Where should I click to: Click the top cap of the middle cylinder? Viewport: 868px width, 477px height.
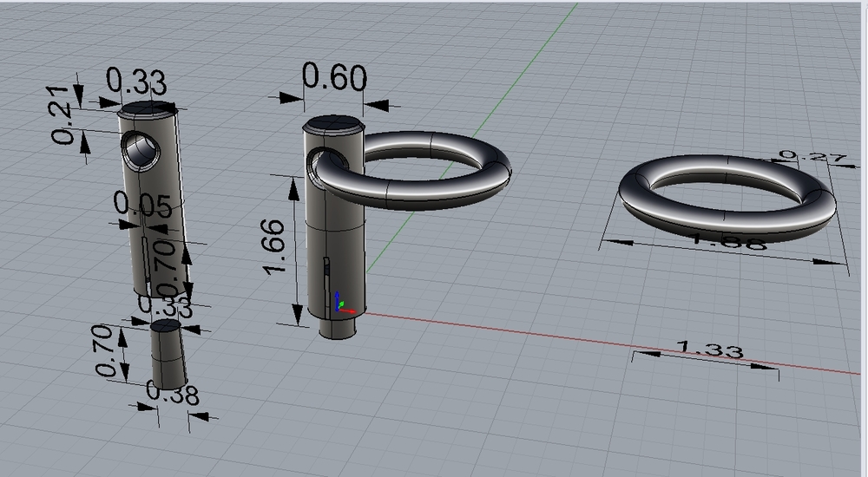pyautogui.click(x=333, y=124)
